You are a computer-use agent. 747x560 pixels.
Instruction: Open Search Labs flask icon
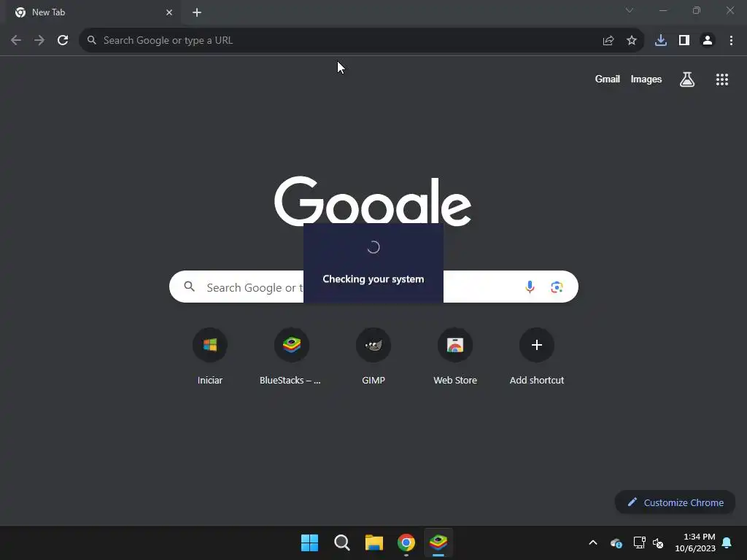(687, 79)
